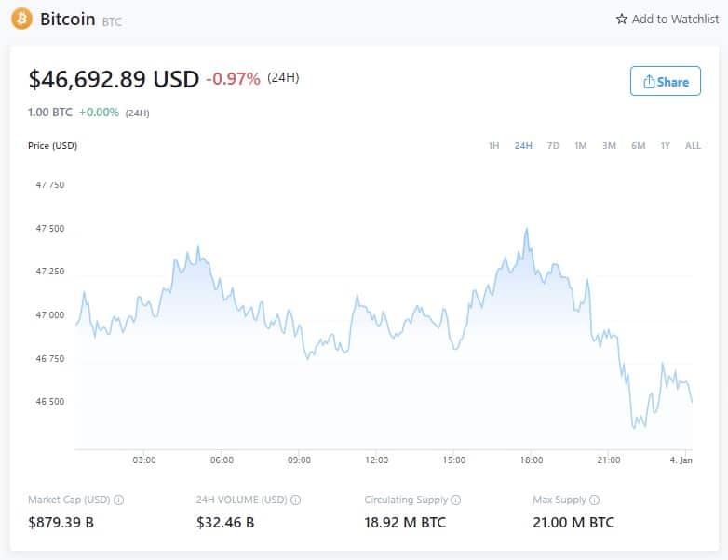Switch chart to 1Y range
The height and width of the screenshot is (560, 728).
coord(666,146)
